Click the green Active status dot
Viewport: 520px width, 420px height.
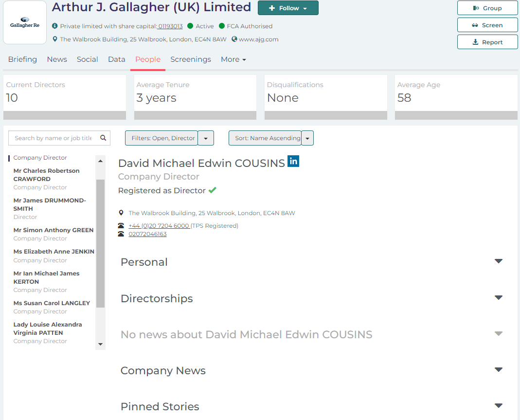(x=190, y=26)
